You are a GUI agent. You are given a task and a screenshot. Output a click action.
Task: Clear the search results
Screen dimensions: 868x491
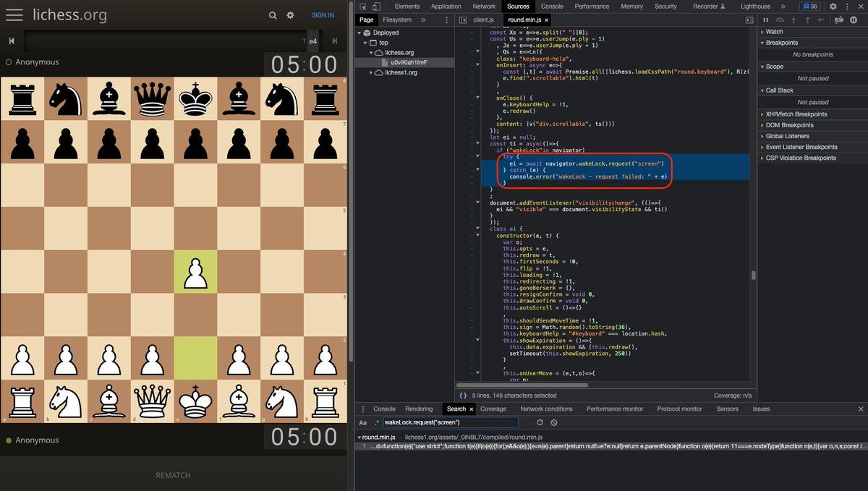(x=554, y=422)
